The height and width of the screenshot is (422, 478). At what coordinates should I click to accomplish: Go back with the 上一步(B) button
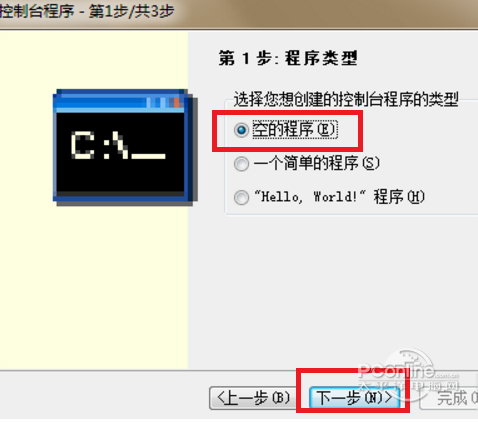[x=253, y=398]
